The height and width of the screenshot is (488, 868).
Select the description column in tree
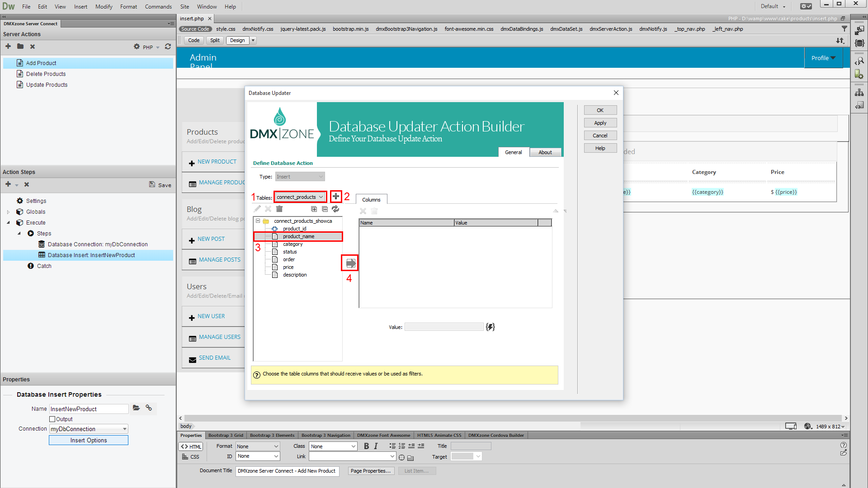(x=295, y=275)
